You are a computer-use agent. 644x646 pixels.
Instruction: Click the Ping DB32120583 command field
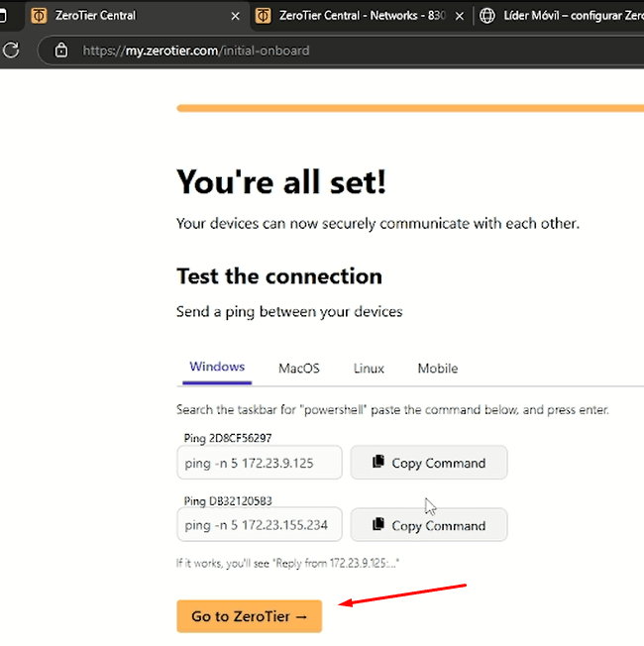point(260,525)
